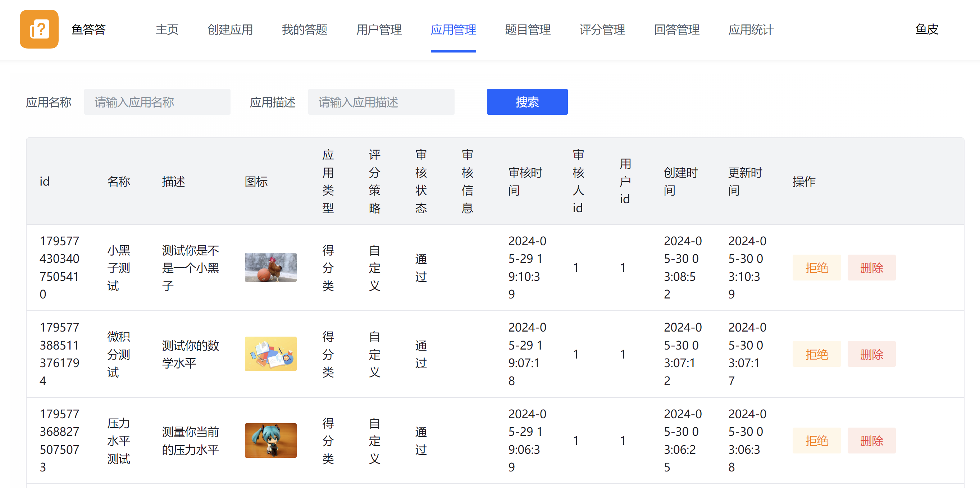
Task: Delete the 压力水平测试 app
Action: (871, 441)
